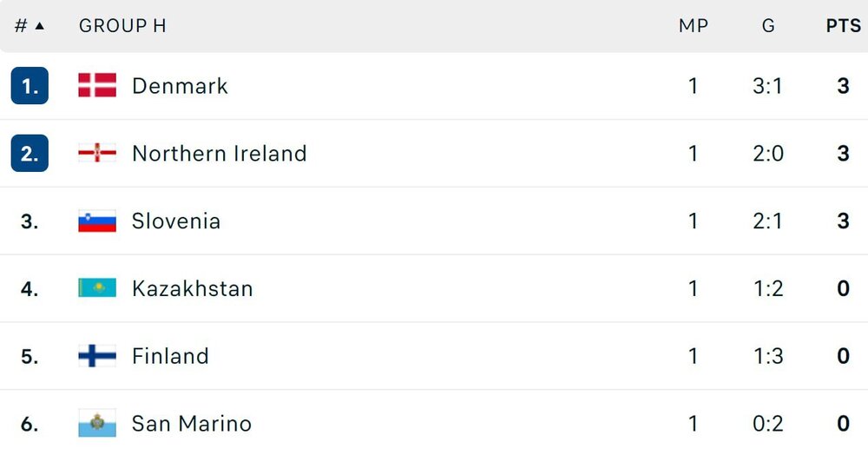Sort table by PTS column header
The height and width of the screenshot is (455, 868).
843,26
